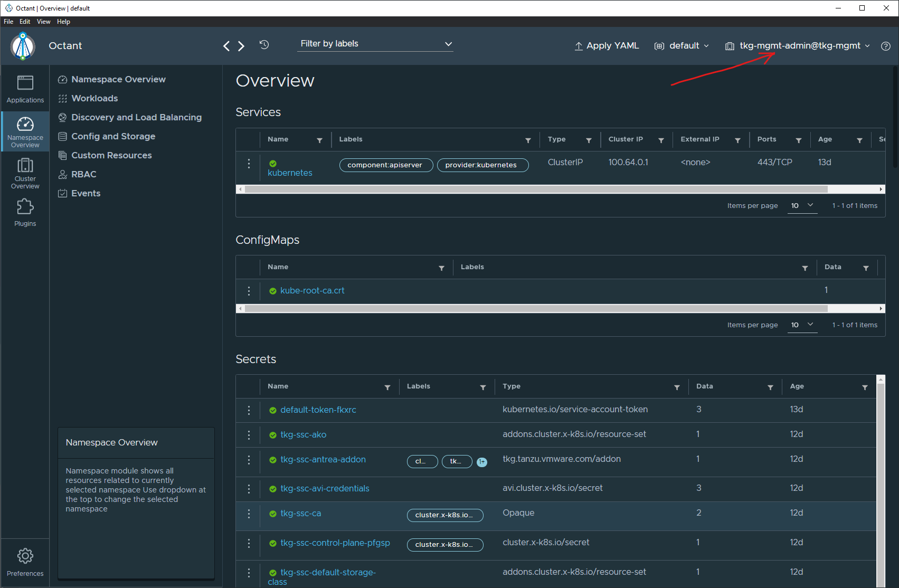Click the Services table horizontal scrollbar
Image resolution: width=899 pixels, height=588 pixels.
(x=536, y=189)
